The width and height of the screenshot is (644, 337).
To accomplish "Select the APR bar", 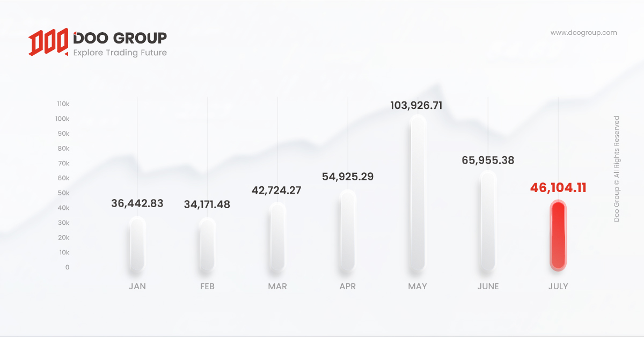I will pyautogui.click(x=348, y=229).
